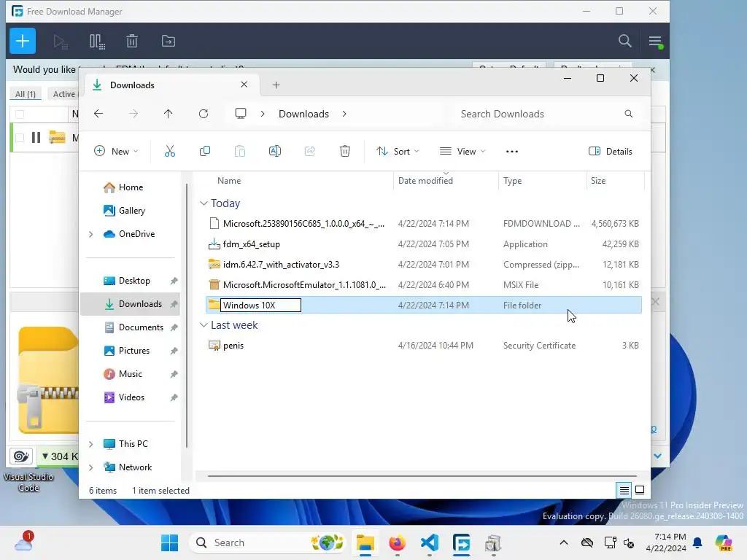The height and width of the screenshot is (560, 747).
Task: Open the Windows Start menu
Action: (x=169, y=542)
